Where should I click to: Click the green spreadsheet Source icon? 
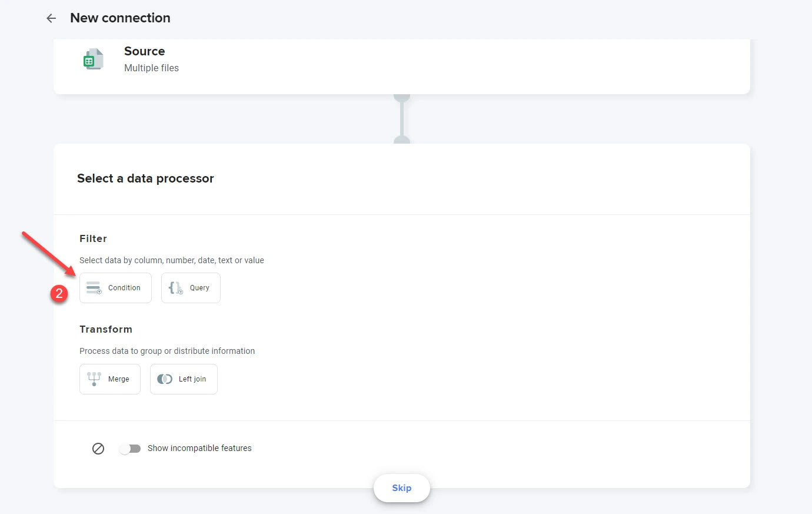coord(93,59)
